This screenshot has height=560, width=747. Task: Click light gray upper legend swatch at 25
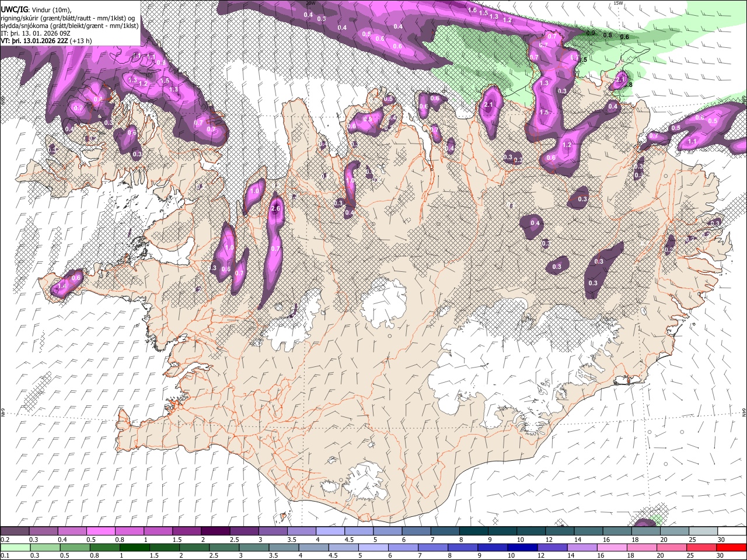[x=703, y=531]
